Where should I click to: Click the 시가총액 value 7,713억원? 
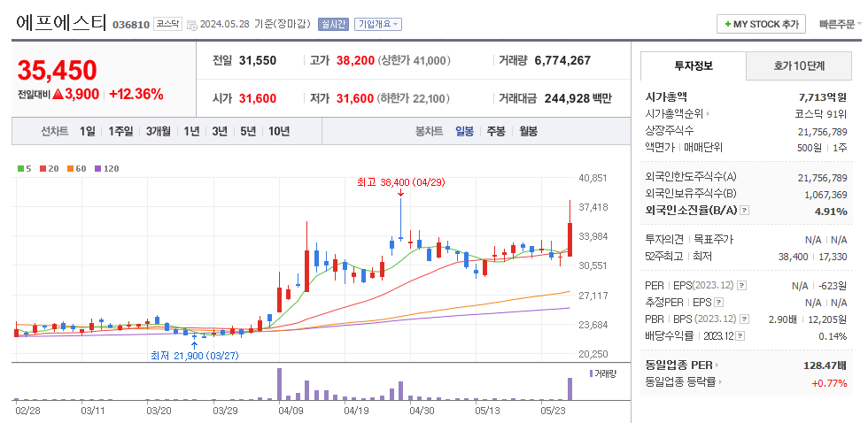click(823, 97)
